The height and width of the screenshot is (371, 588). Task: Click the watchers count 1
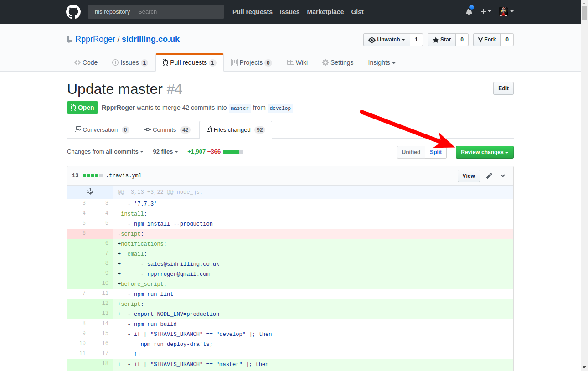(416, 40)
